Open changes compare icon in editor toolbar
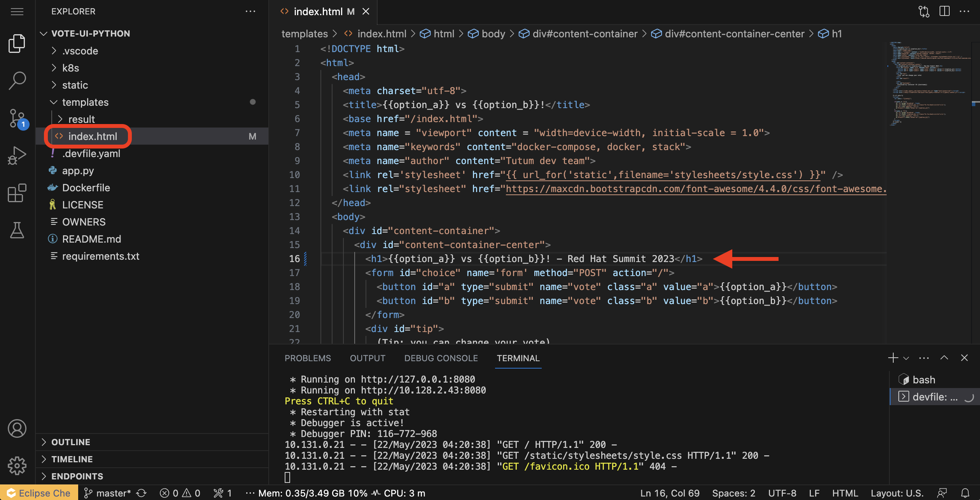Image resolution: width=980 pixels, height=500 pixels. [x=924, y=12]
